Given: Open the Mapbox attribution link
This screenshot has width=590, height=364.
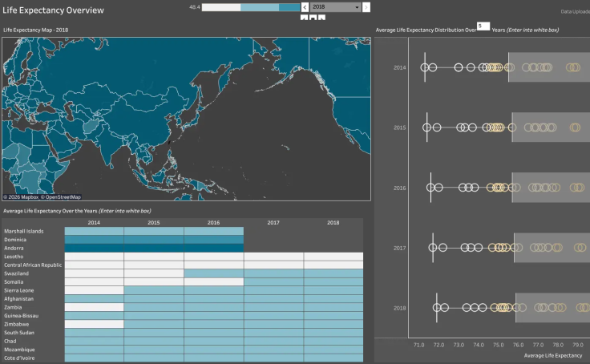Looking at the screenshot, I should tap(21, 197).
